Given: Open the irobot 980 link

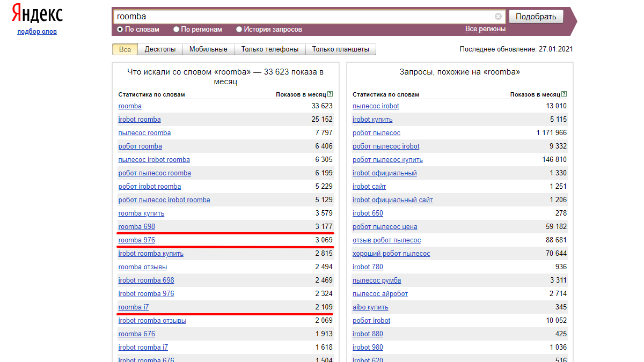Looking at the screenshot, I should (x=368, y=348).
